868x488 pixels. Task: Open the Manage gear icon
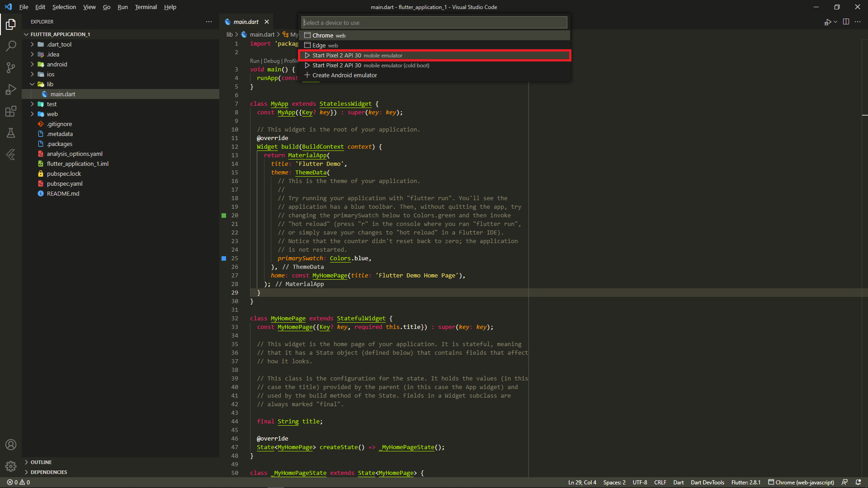(x=11, y=466)
